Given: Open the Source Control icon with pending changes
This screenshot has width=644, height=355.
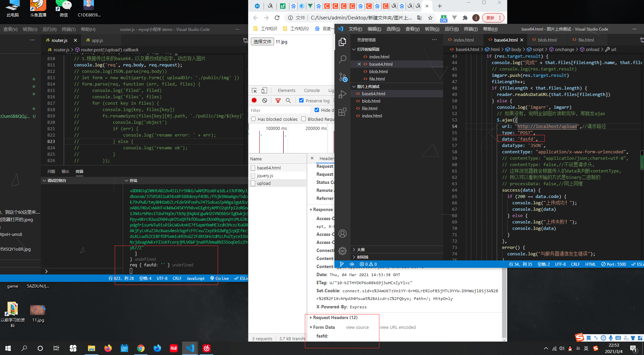Looking at the screenshot, I should (342, 77).
